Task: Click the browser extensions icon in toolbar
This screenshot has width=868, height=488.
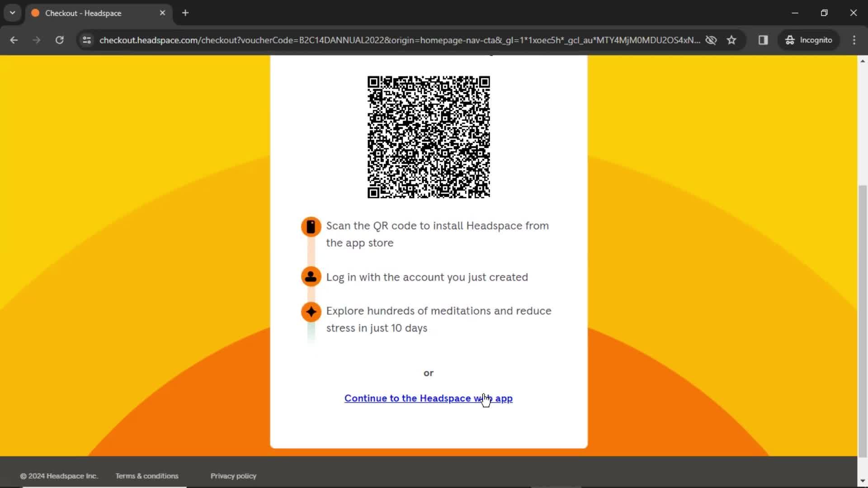Action: click(763, 40)
